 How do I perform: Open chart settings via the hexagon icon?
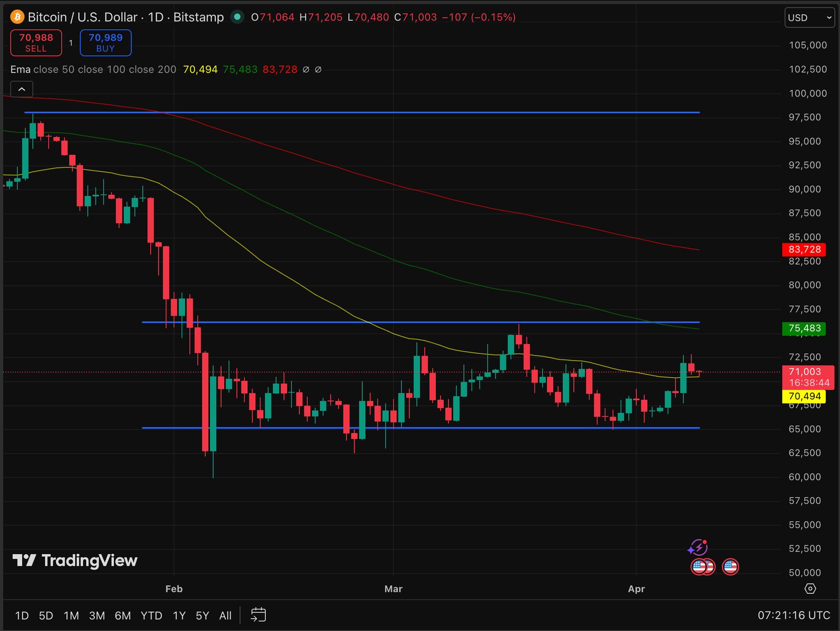[x=810, y=588]
